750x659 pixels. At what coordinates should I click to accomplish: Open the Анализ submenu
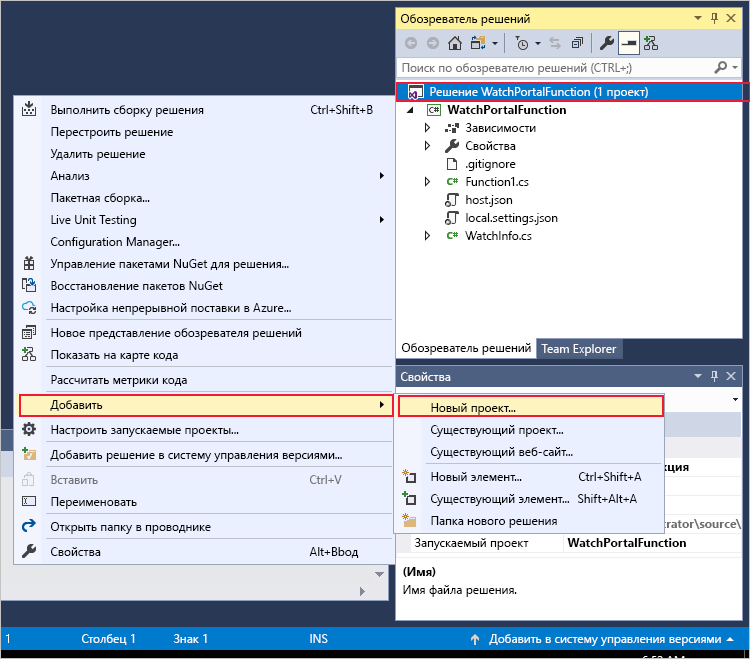tap(206, 176)
